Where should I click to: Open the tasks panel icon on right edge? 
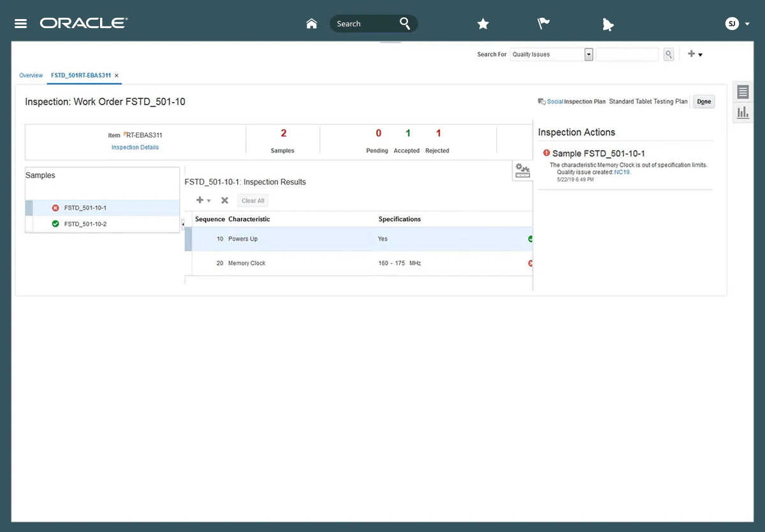tap(743, 92)
